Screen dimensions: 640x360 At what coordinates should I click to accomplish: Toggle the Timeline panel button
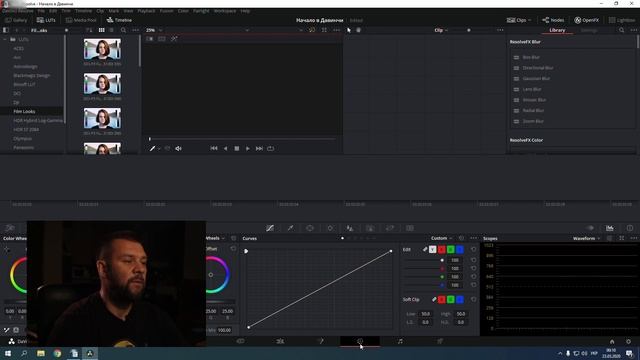click(119, 20)
